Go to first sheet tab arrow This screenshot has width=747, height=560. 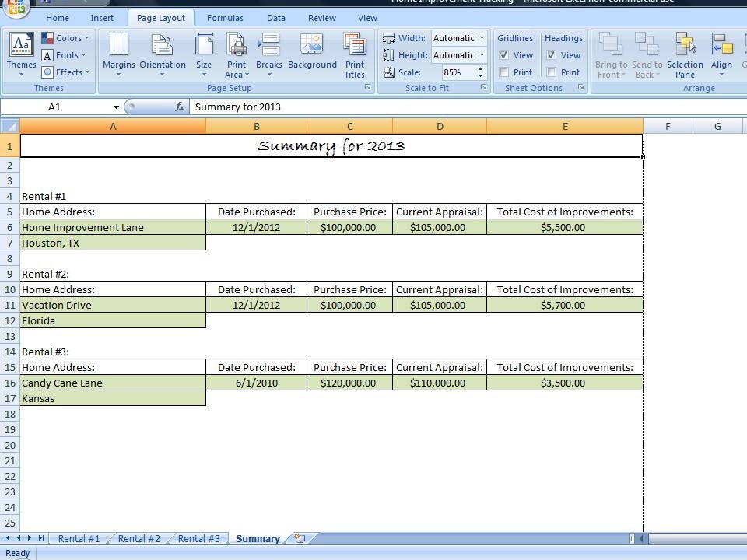(x=7, y=538)
